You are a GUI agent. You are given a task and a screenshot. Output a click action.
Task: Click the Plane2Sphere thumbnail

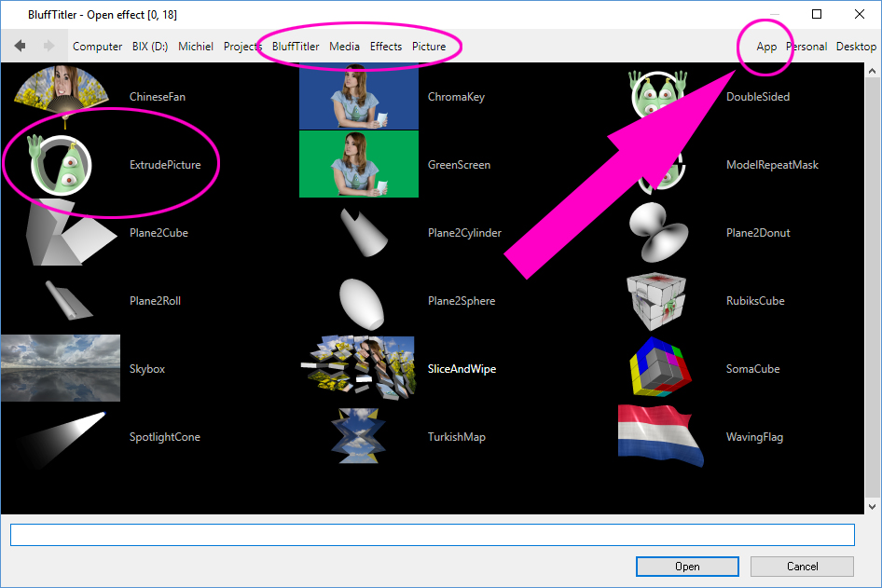(363, 304)
